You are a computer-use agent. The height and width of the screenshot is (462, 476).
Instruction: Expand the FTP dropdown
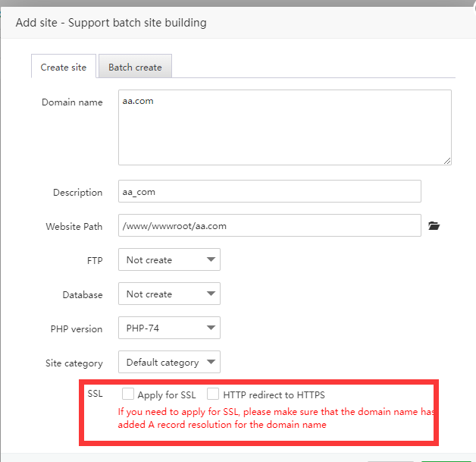[169, 260]
